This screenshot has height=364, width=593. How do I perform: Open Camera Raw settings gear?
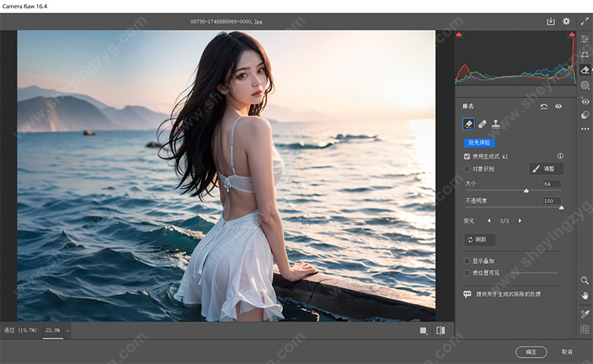point(566,21)
